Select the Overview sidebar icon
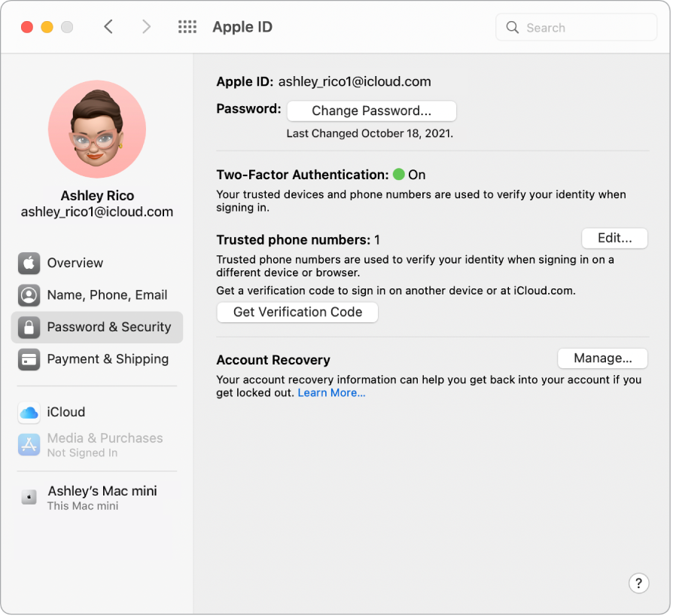673x616 pixels. (x=29, y=263)
